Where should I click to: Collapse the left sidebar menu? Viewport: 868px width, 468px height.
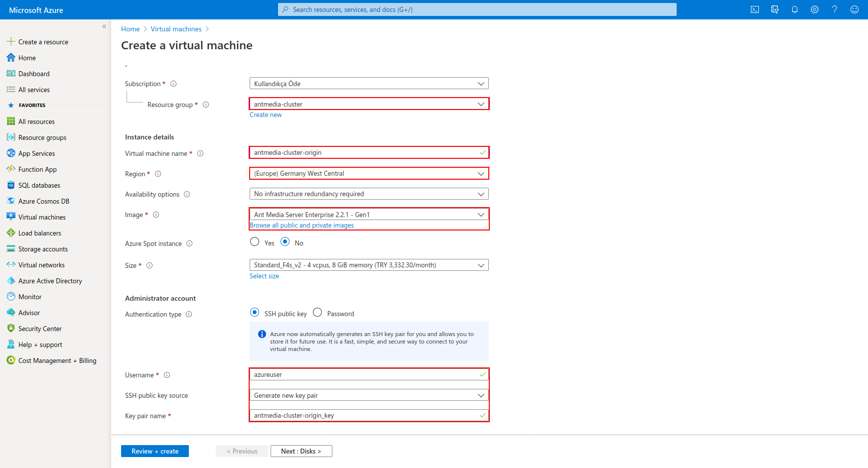104,26
